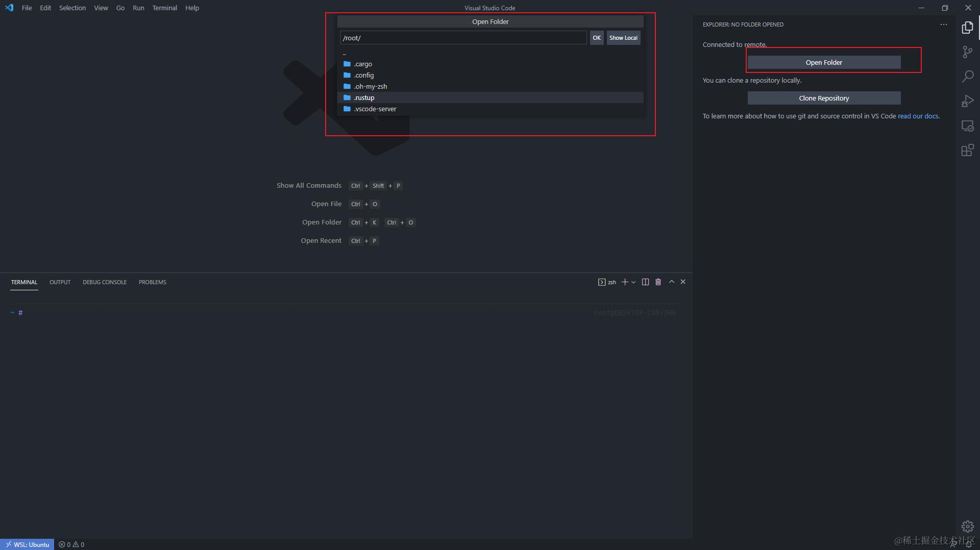Open the Help menu
The width and height of the screenshot is (980, 550).
click(192, 8)
